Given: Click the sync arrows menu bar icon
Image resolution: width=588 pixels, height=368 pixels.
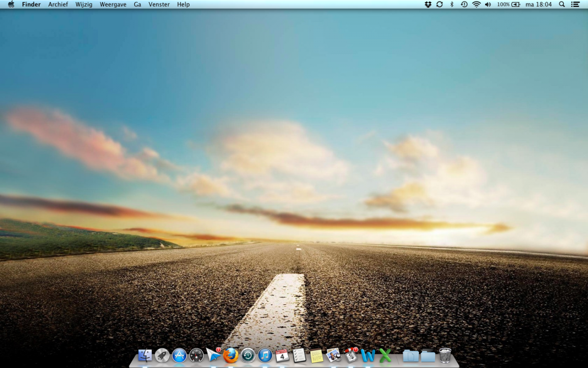Looking at the screenshot, I should pyautogui.click(x=440, y=4).
